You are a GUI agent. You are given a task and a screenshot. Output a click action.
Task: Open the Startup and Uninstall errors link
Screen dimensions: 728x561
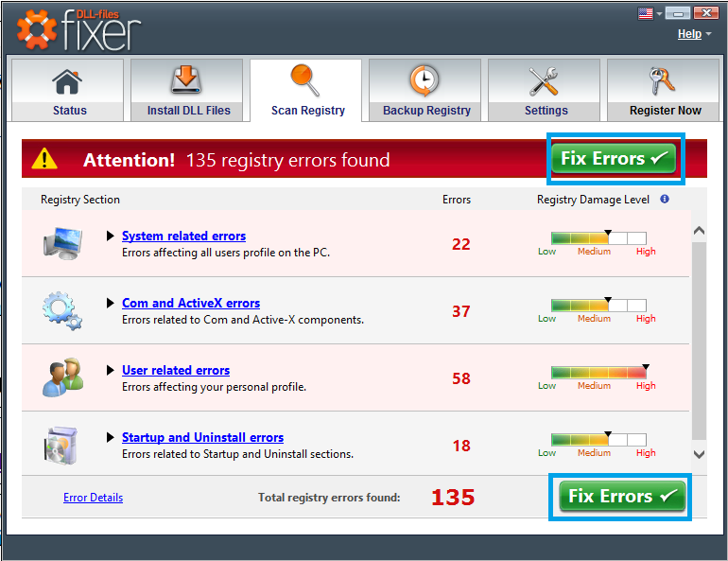coord(203,437)
